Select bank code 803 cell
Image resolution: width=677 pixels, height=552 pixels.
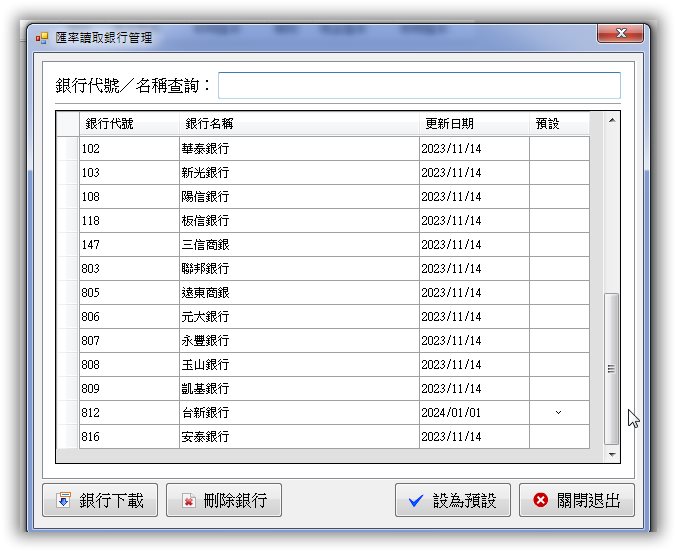[129, 269]
